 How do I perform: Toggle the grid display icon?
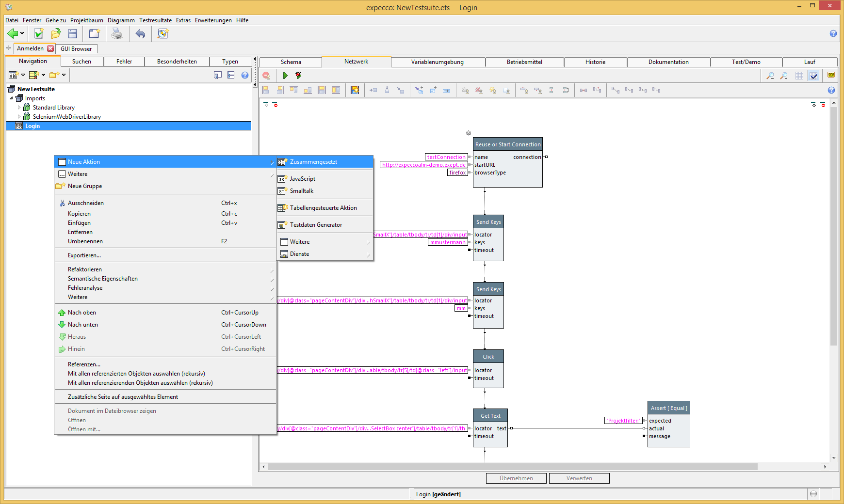(x=799, y=76)
